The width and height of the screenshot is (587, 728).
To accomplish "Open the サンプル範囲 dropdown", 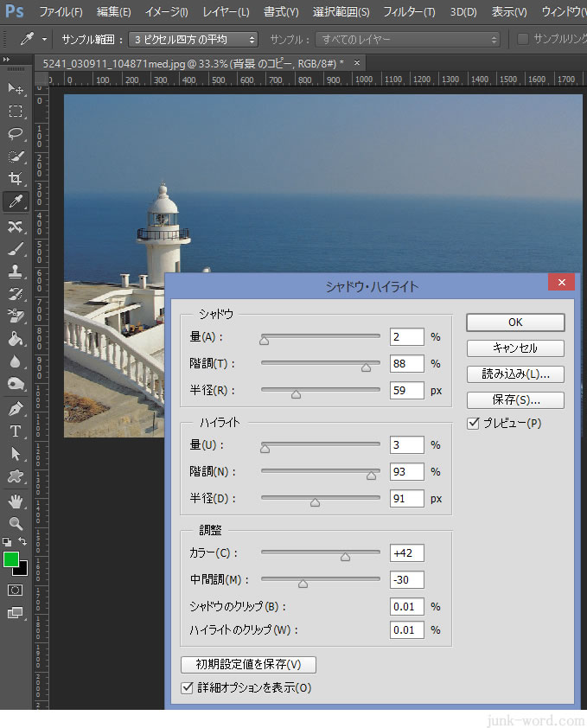I will pos(194,40).
